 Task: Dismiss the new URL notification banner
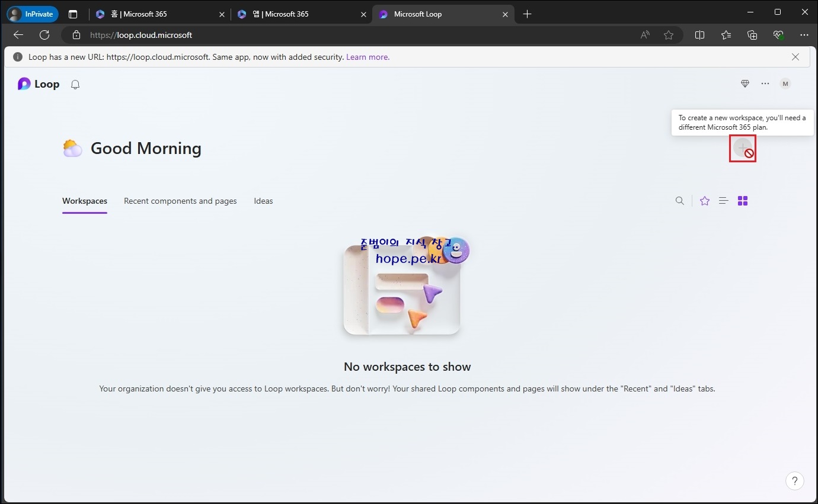795,57
